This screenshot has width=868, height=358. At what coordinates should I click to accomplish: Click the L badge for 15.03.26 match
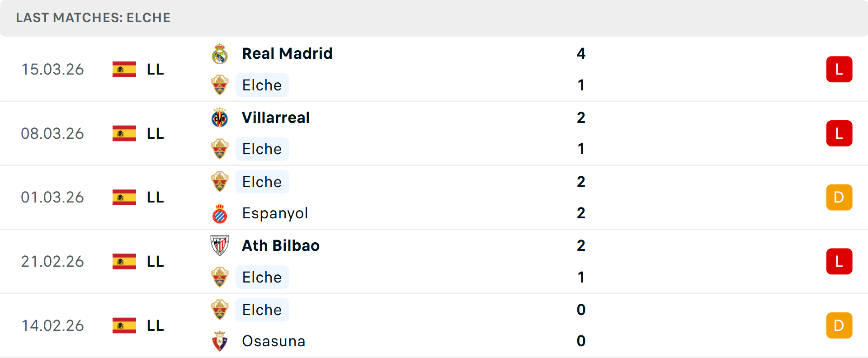839,69
